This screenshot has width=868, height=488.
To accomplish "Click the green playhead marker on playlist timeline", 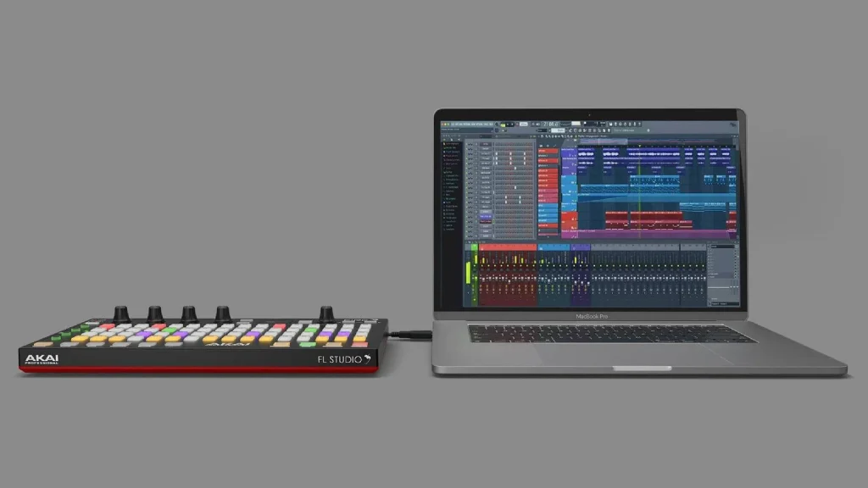I will click(x=639, y=146).
